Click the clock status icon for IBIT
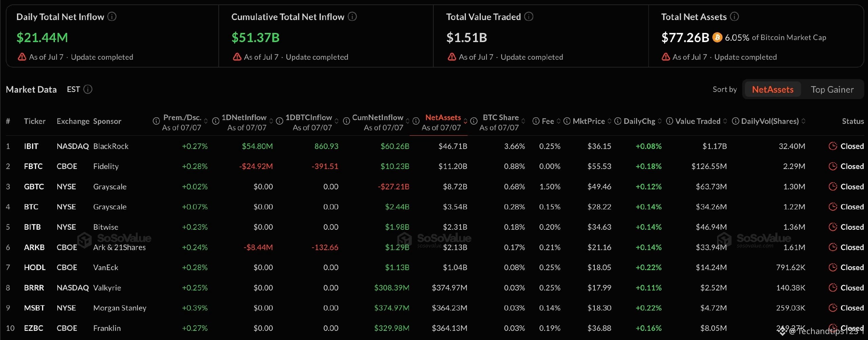The height and width of the screenshot is (340, 868). point(833,146)
